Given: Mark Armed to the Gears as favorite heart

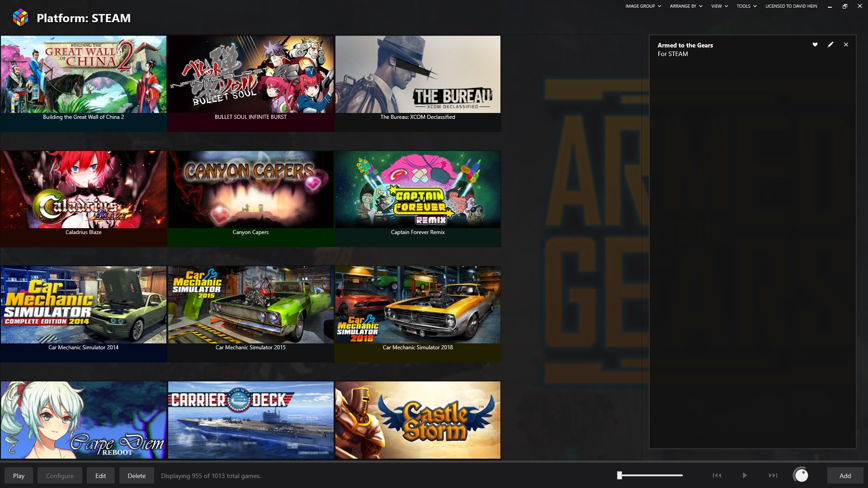Looking at the screenshot, I should pyautogui.click(x=815, y=45).
